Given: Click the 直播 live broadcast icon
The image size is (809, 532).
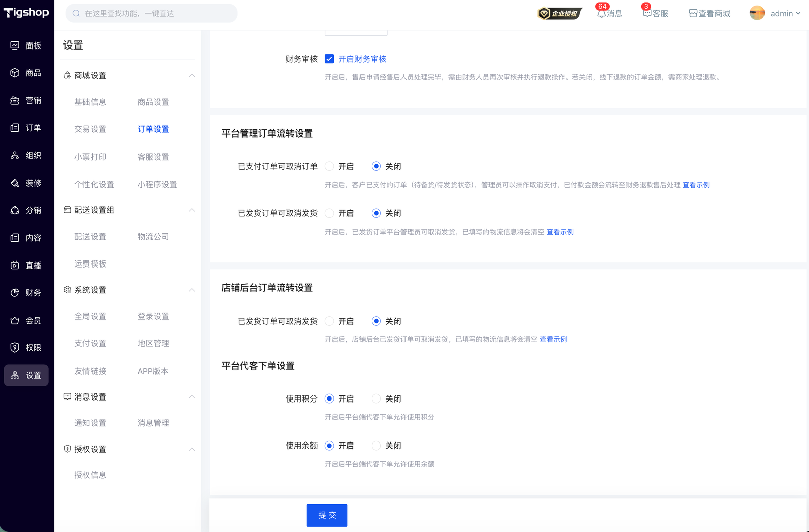Looking at the screenshot, I should tap(15, 265).
